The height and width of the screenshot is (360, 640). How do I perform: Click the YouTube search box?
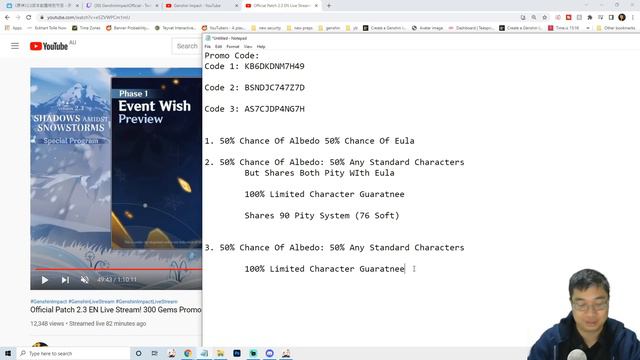187,46
